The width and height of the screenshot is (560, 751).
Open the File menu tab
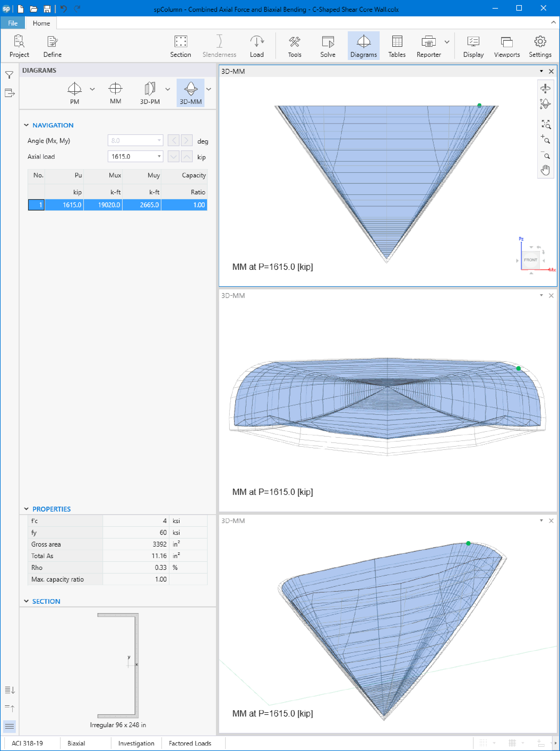pos(13,23)
